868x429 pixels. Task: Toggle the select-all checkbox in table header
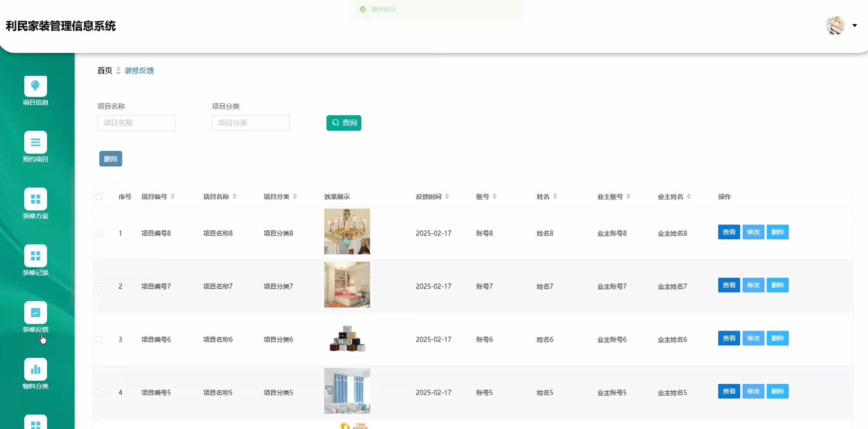coord(99,197)
